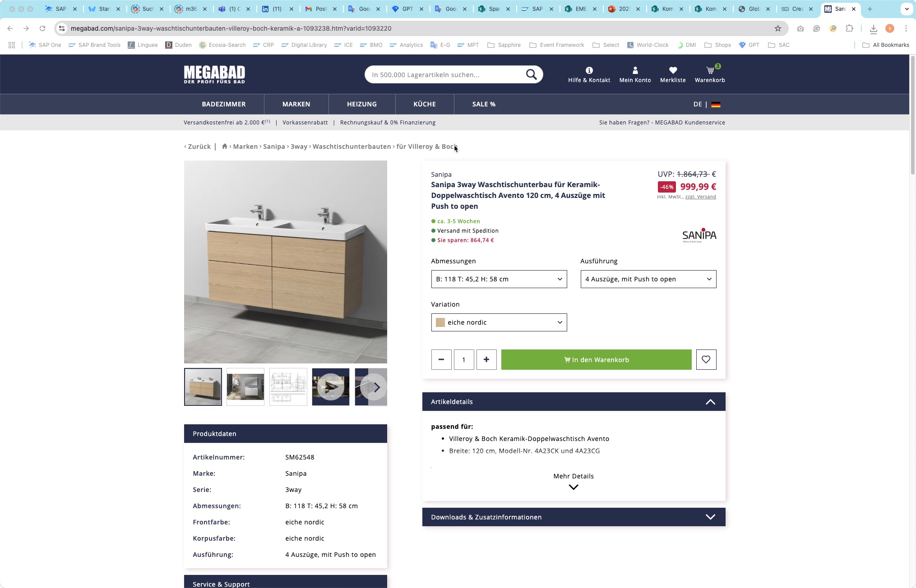Select the technical drawing thumbnail

pyautogui.click(x=288, y=387)
